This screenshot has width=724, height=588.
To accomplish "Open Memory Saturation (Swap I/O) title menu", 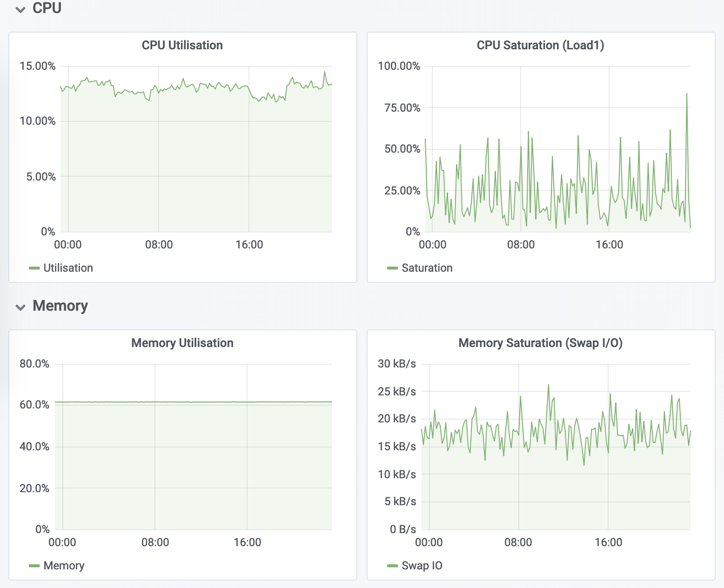I will 540,343.
